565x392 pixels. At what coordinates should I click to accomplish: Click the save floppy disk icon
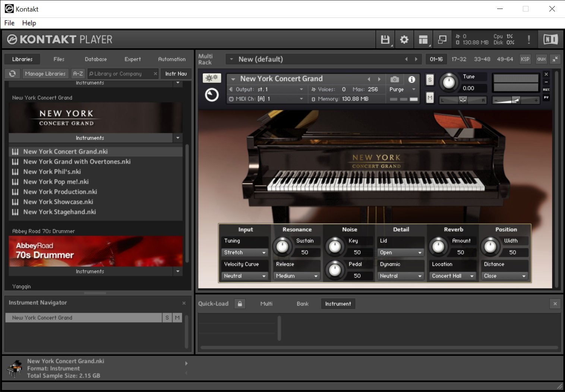click(x=385, y=39)
